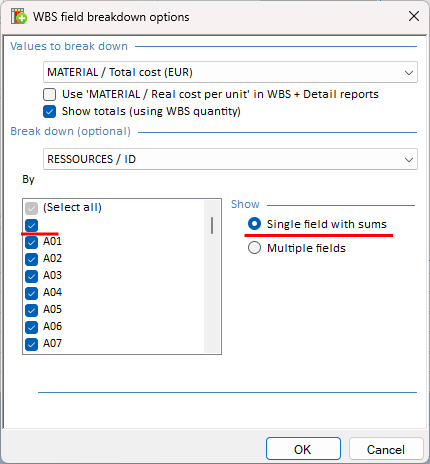Deselect A02 in the list
Viewport: 430px width, 464px height.
tap(31, 259)
